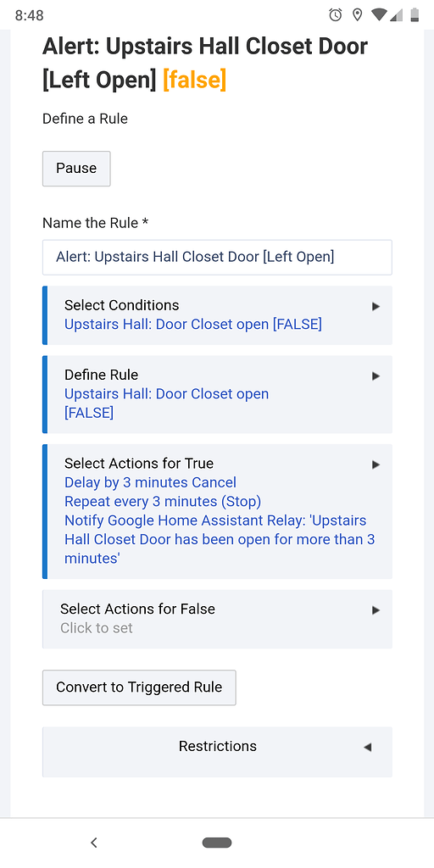Open Notify Google Home Assistant Relay action
434x868 pixels.
point(220,540)
